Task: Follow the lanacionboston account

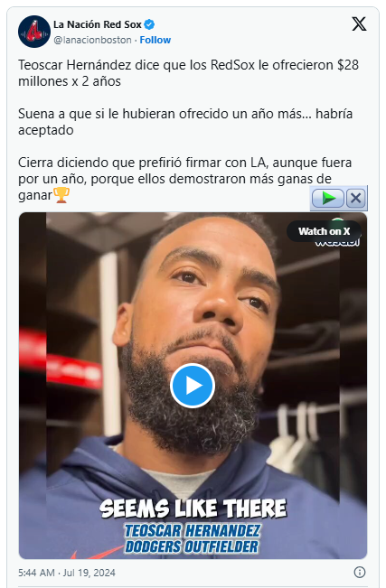Action: (155, 40)
